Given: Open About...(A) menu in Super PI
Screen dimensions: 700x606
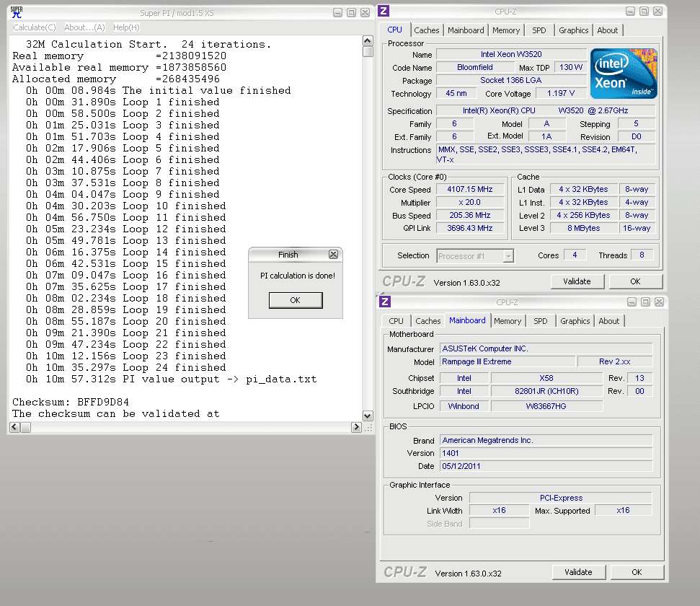Looking at the screenshot, I should pyautogui.click(x=84, y=27).
